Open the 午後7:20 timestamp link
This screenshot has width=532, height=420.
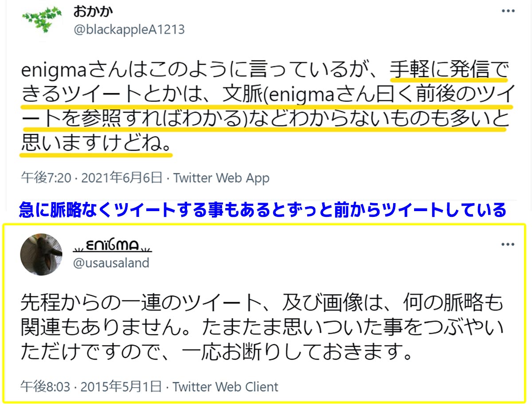[46, 178]
